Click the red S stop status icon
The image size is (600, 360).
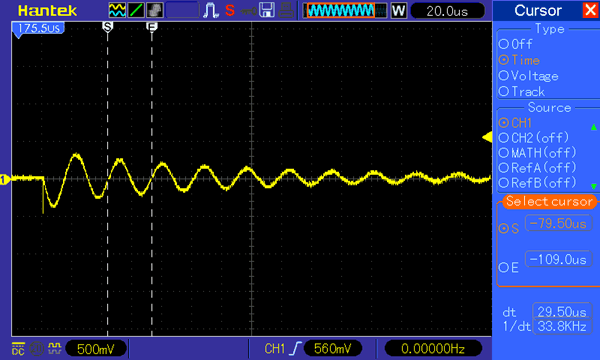(x=230, y=10)
